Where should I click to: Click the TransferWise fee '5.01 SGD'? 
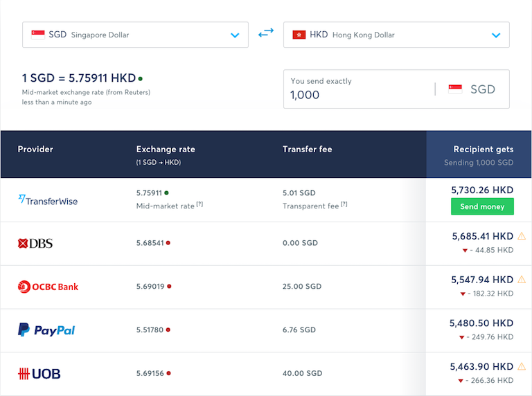click(299, 193)
